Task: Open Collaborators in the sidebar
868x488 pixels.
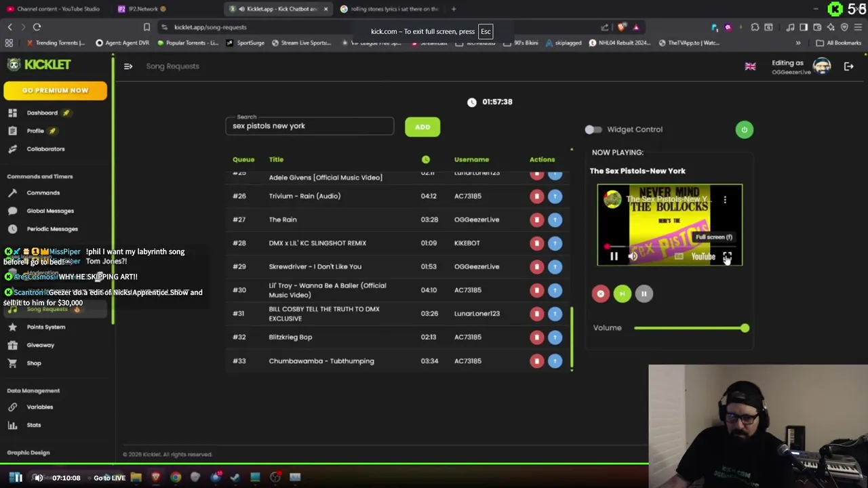Action: pyautogui.click(x=45, y=149)
